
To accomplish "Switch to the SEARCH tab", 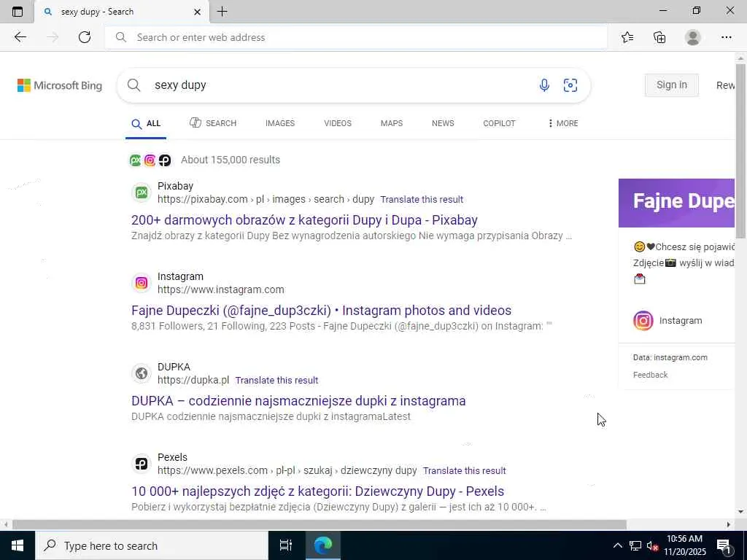I will point(213,123).
